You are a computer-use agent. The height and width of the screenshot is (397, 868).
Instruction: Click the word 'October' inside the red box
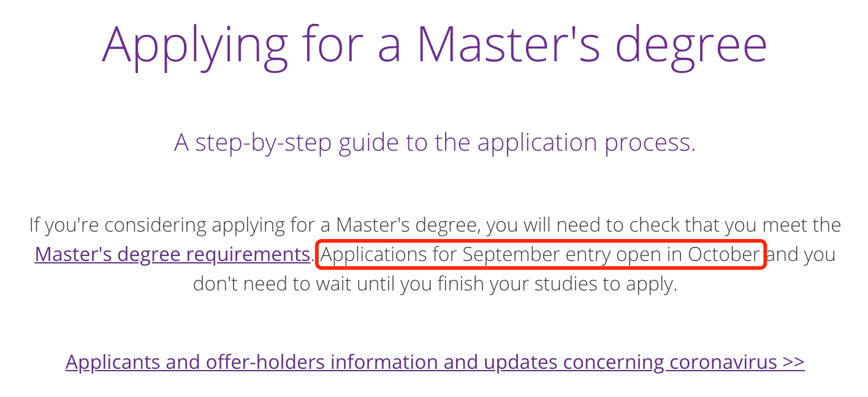tap(724, 254)
